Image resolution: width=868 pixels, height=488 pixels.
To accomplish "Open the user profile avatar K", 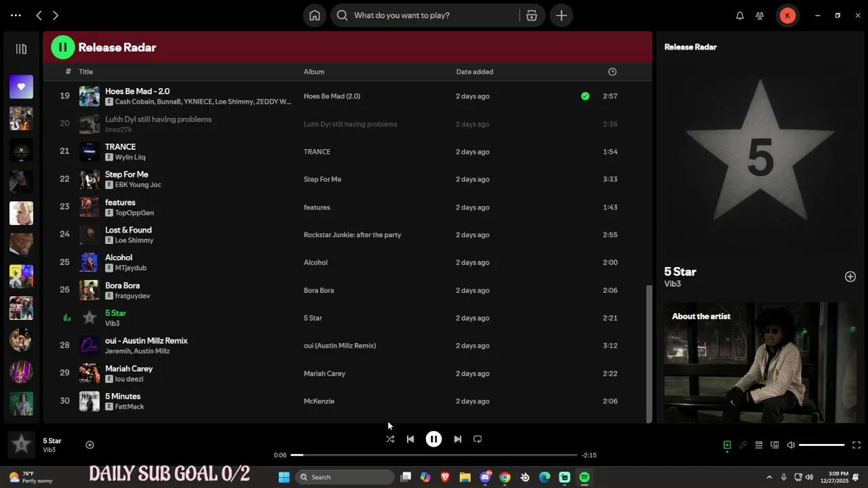I will pos(787,15).
